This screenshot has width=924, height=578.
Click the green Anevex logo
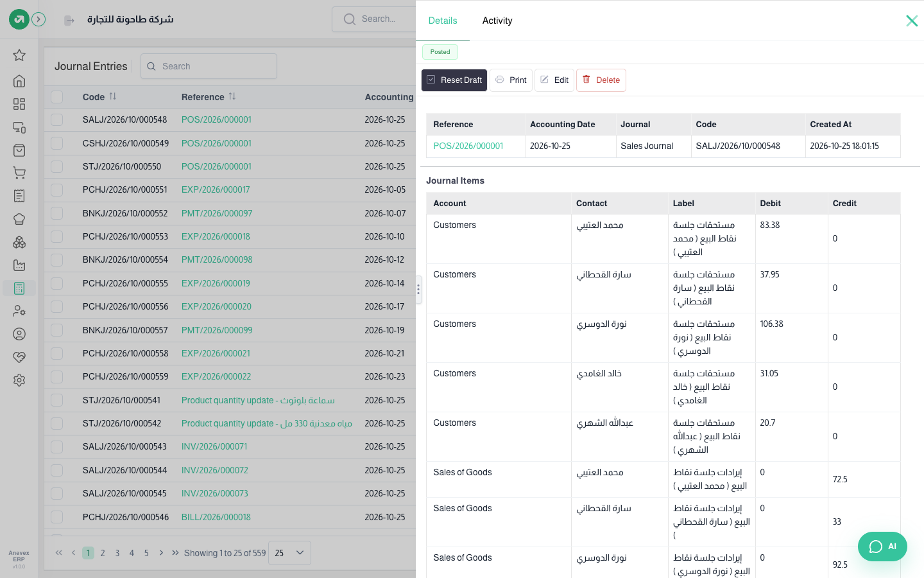[19, 19]
